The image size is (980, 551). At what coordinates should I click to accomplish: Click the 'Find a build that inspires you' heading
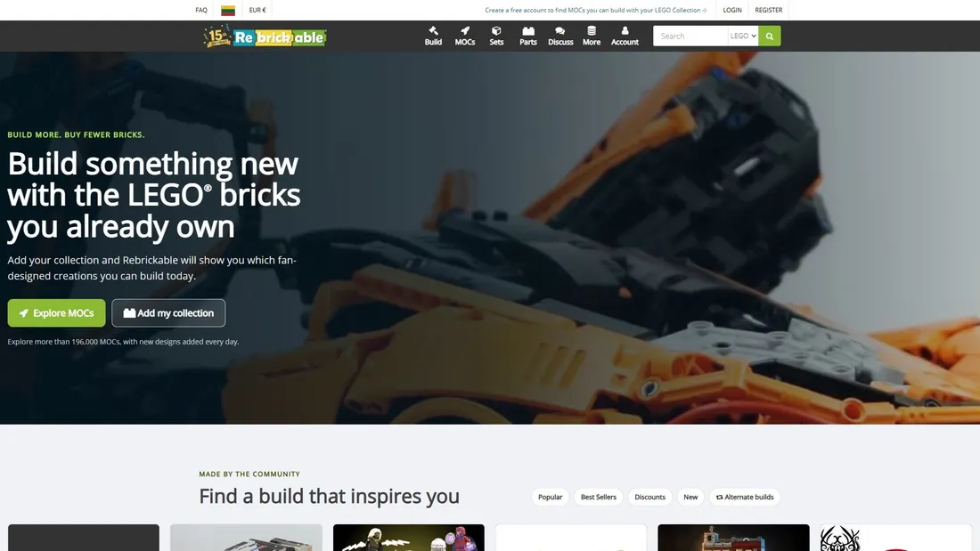(x=330, y=496)
